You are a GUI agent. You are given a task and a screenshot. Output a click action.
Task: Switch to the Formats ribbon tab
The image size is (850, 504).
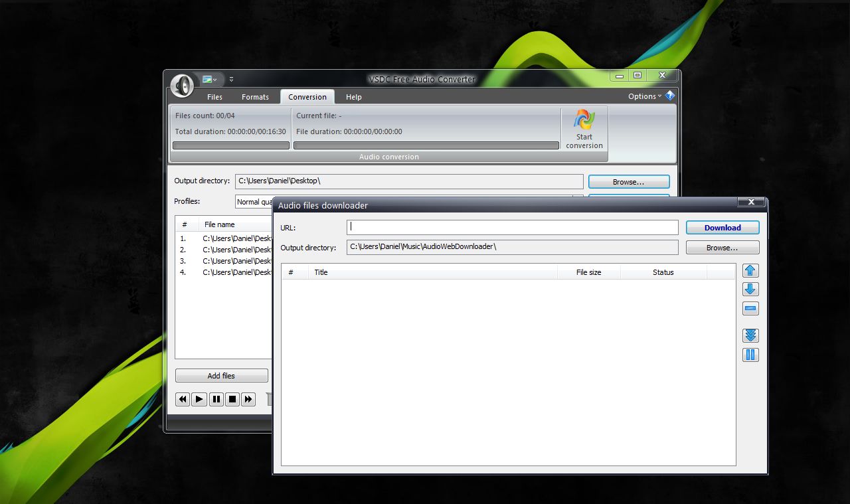pyautogui.click(x=255, y=97)
